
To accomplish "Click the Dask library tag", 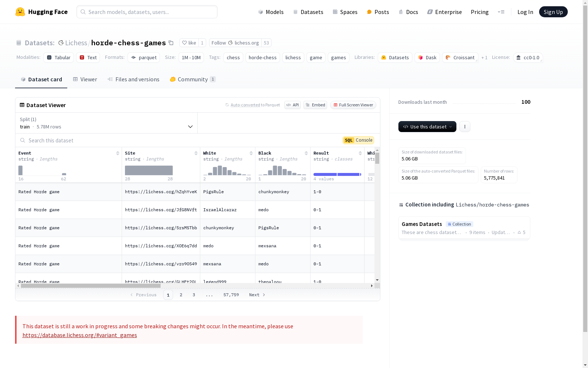I will click(427, 57).
